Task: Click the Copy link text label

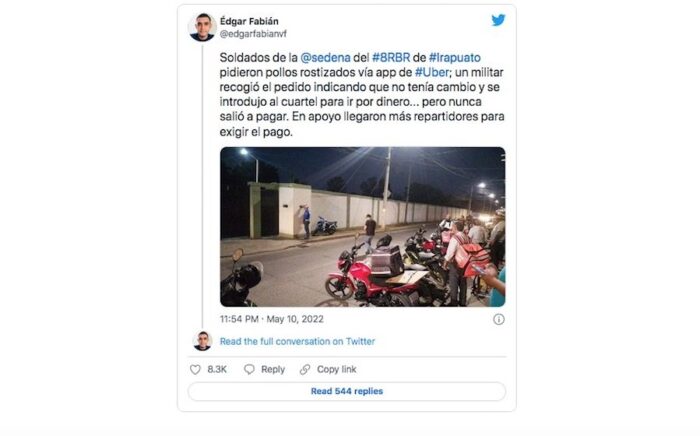Action: click(x=336, y=369)
